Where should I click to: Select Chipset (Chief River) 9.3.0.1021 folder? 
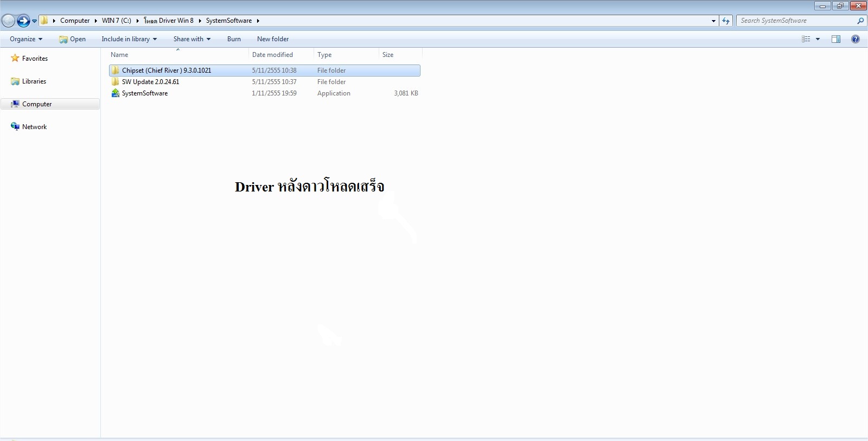tap(264, 71)
